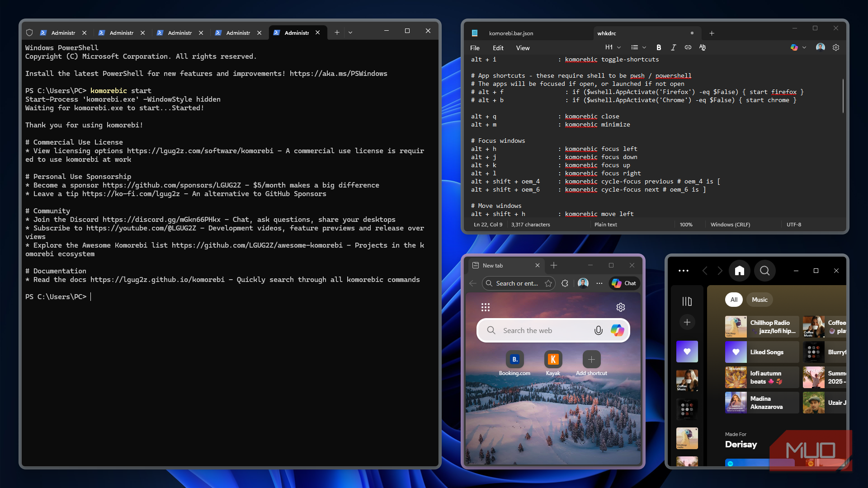Open apps grid launcher in Edge page
The image size is (868, 488).
click(486, 307)
